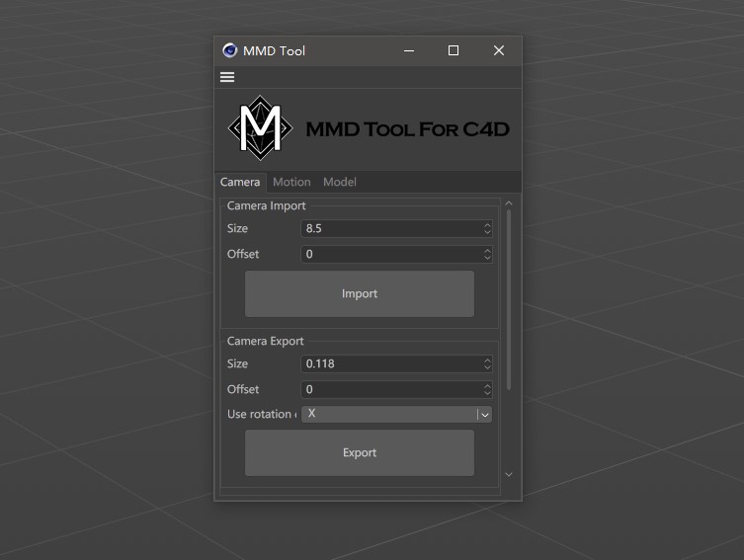Click the Camera Import group label
744x560 pixels.
pyautogui.click(x=266, y=205)
